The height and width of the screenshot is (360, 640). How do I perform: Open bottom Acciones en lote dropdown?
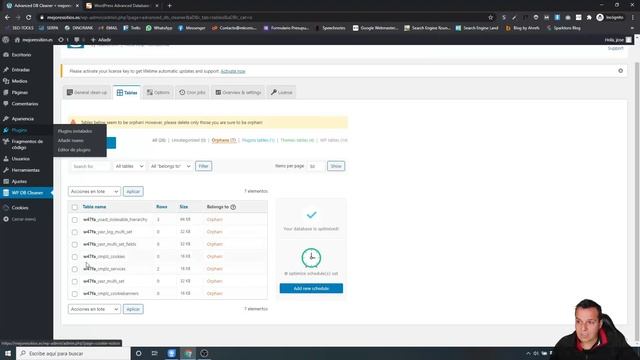point(94,309)
